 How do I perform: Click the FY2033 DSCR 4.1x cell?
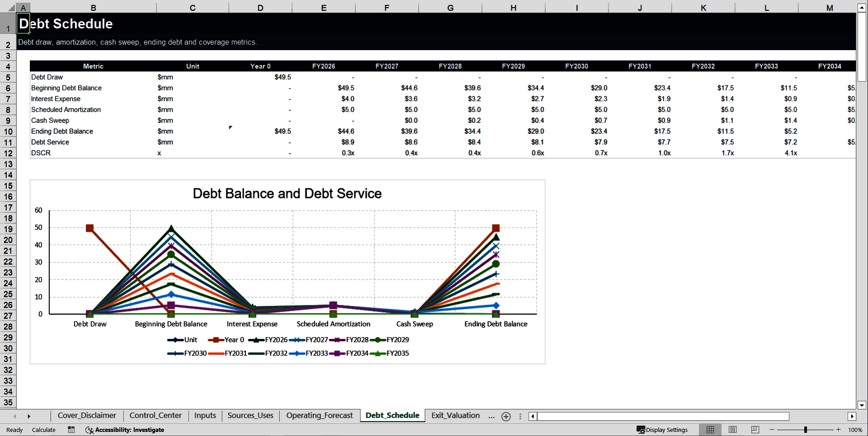tap(767, 153)
